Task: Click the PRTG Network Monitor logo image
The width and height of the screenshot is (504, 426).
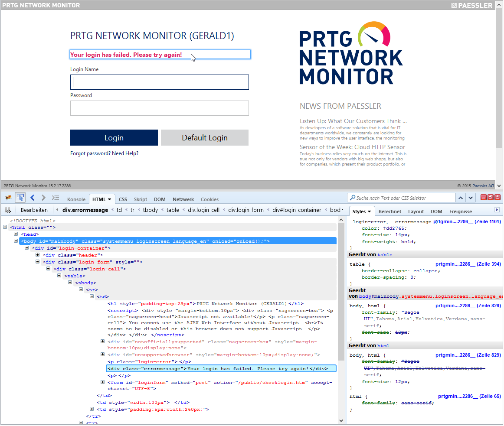Action: point(351,53)
